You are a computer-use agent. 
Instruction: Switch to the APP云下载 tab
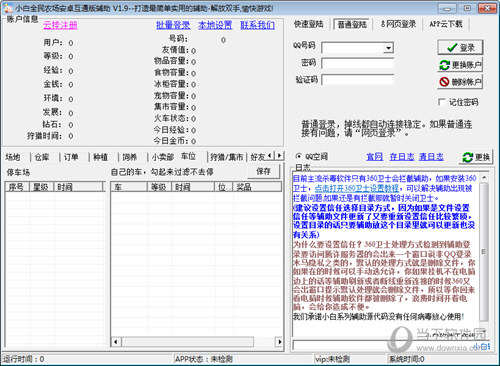click(446, 24)
